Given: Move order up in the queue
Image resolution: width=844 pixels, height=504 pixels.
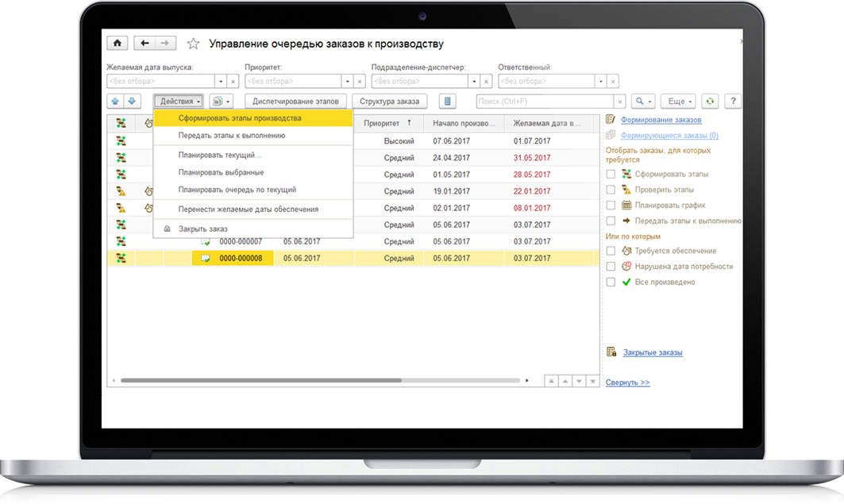Looking at the screenshot, I should click(x=115, y=101).
